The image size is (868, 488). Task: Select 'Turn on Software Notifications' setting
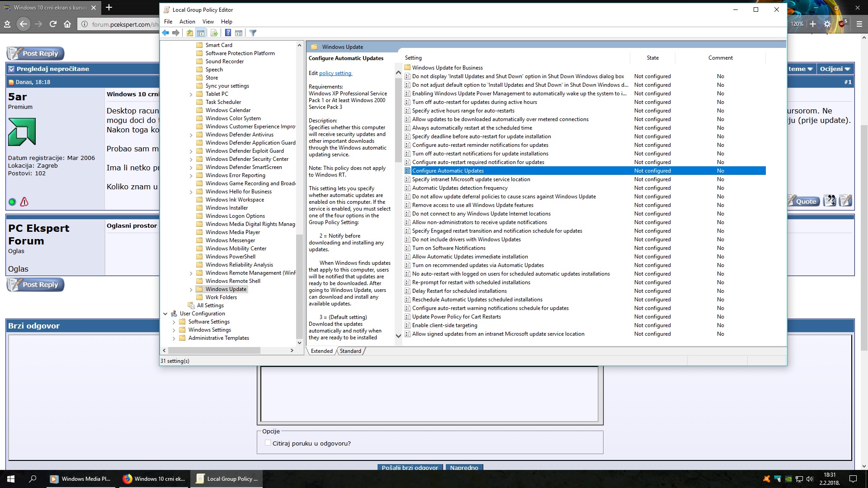448,248
